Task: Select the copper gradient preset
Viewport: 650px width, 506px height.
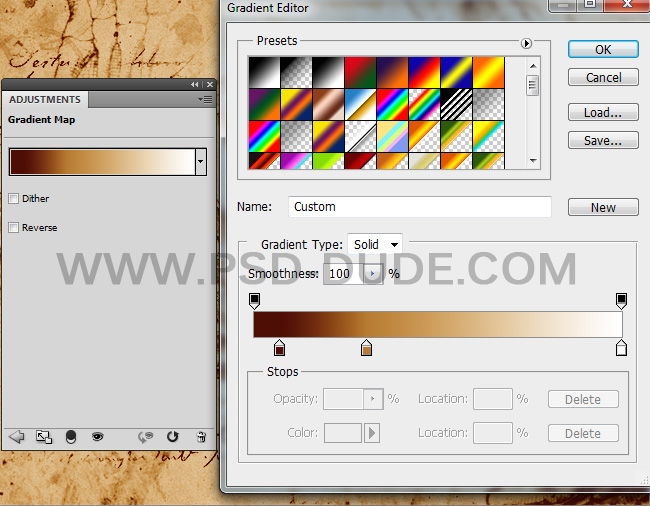Action: click(328, 104)
